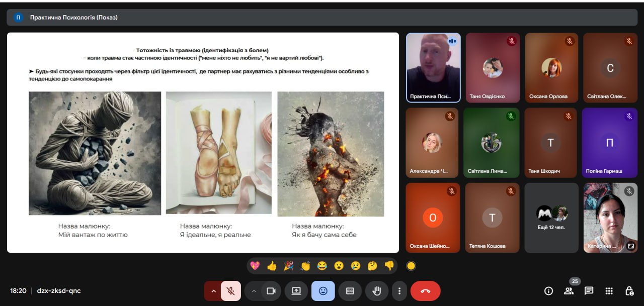Expand video settings chevron next to camera
Viewport: 644px width, 306px height.
coord(254,291)
